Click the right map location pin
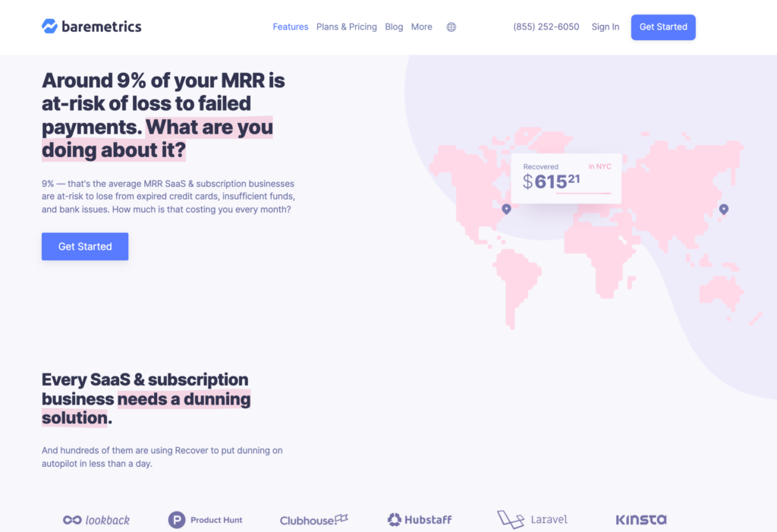Image resolution: width=777 pixels, height=532 pixels. pyautogui.click(x=724, y=209)
